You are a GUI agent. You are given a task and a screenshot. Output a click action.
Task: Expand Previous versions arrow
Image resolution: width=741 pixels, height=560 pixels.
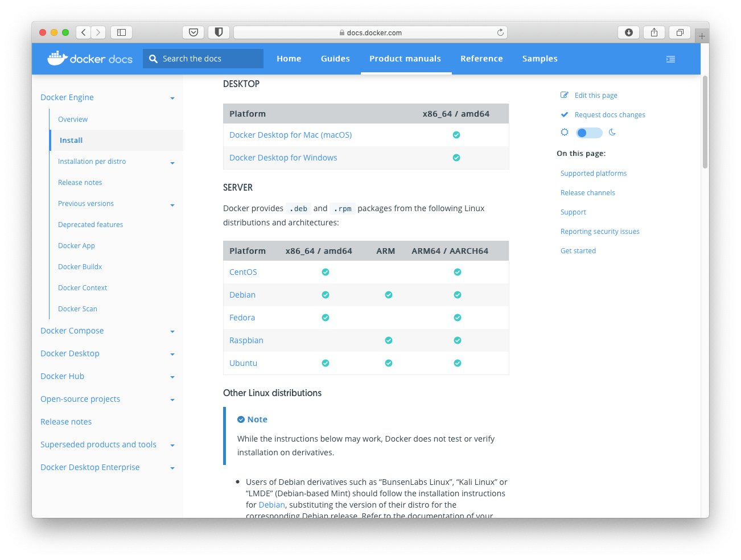pyautogui.click(x=172, y=205)
